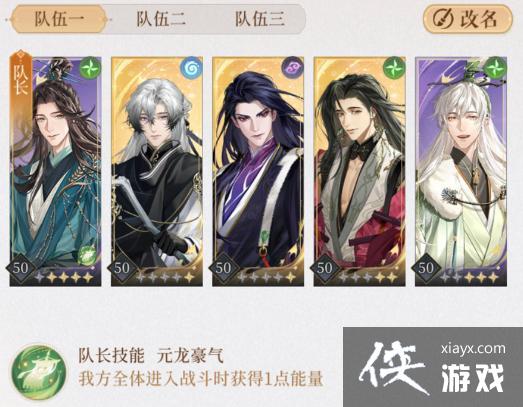Pick the white-haired character in white robes

(x=461, y=171)
